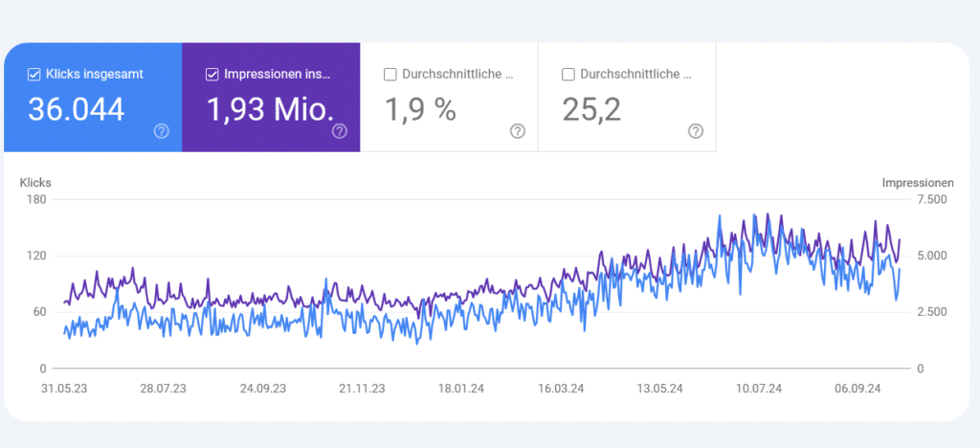The width and height of the screenshot is (980, 448).
Task: Click the 25,2 metric value
Action: click(x=591, y=110)
